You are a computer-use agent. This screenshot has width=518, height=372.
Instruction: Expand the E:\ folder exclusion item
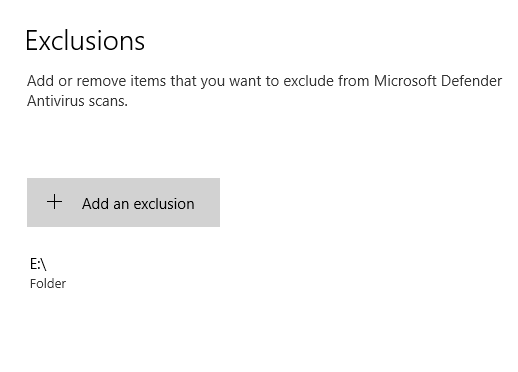pyautogui.click(x=48, y=273)
